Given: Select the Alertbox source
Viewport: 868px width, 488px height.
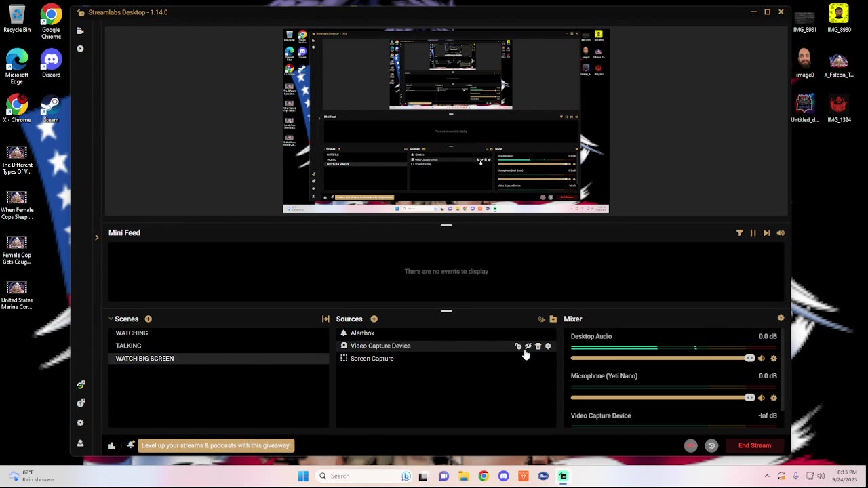Looking at the screenshot, I should click(446, 333).
